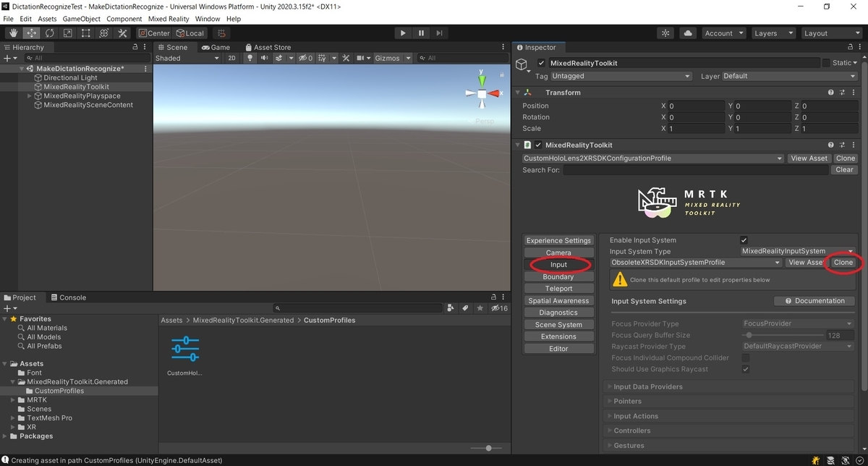868x466 pixels.
Task: Switch to the Asset Store tab
Action: point(267,47)
